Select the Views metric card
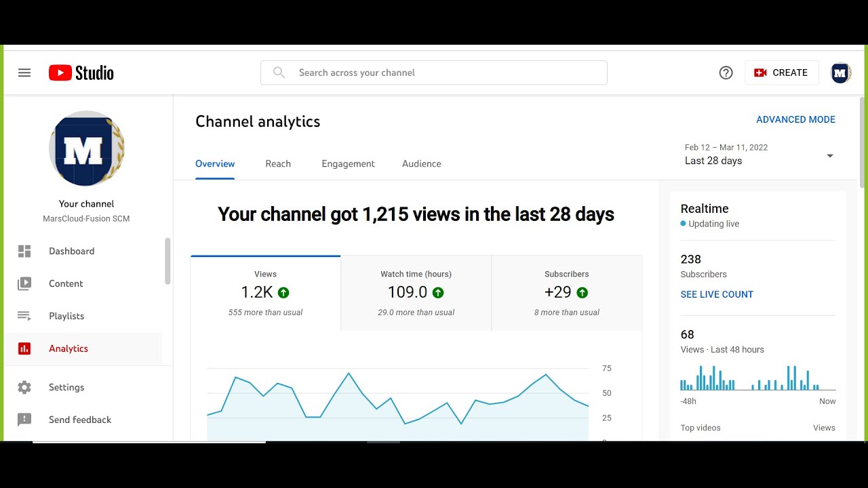Screen dimensions: 868x488 pyautogui.click(x=266, y=293)
